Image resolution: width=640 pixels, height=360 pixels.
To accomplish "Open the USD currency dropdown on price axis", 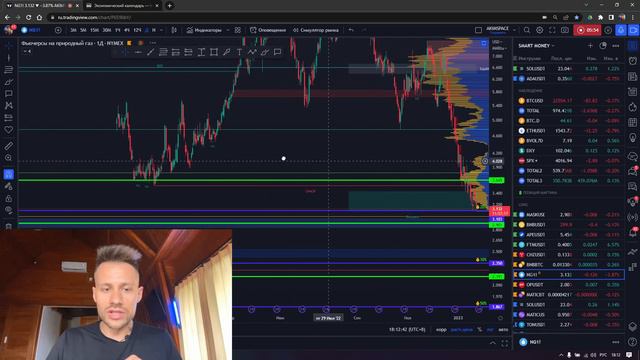I will tap(498, 42).
